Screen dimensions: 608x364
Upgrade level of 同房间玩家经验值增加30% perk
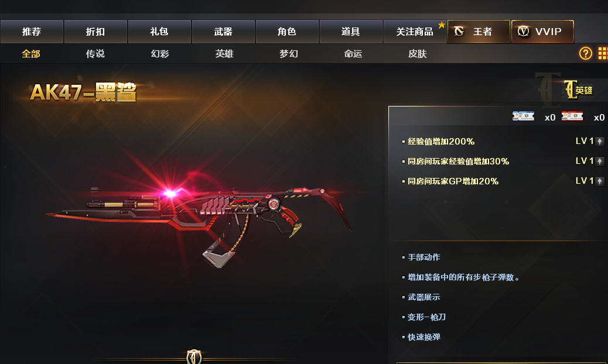[599, 161]
